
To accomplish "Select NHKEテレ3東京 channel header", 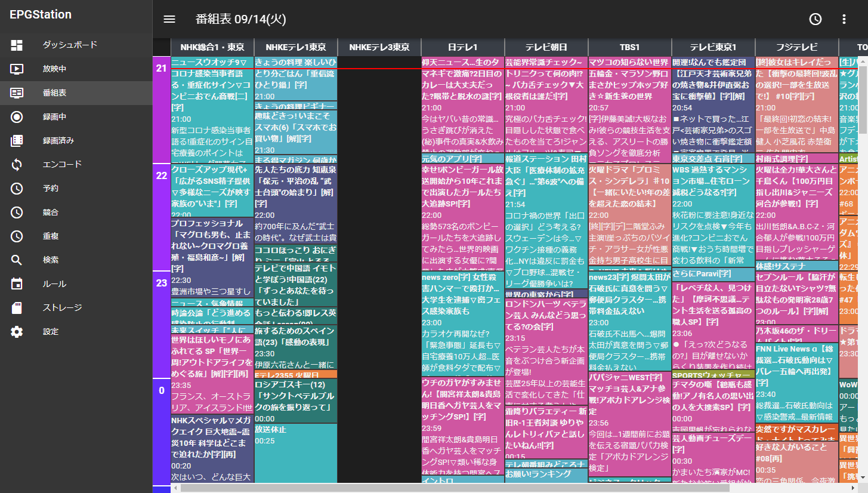I will [x=379, y=47].
